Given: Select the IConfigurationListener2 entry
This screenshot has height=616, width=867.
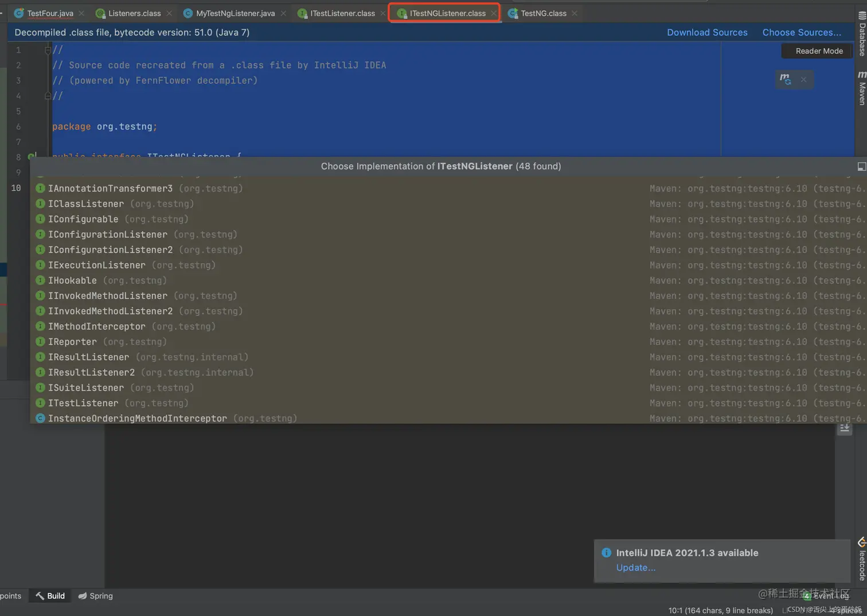Looking at the screenshot, I should (448, 249).
